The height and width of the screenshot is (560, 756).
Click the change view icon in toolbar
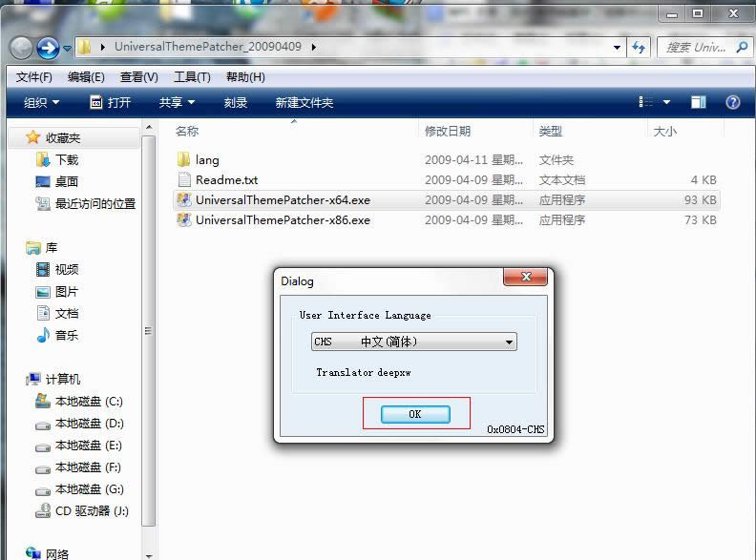click(646, 102)
